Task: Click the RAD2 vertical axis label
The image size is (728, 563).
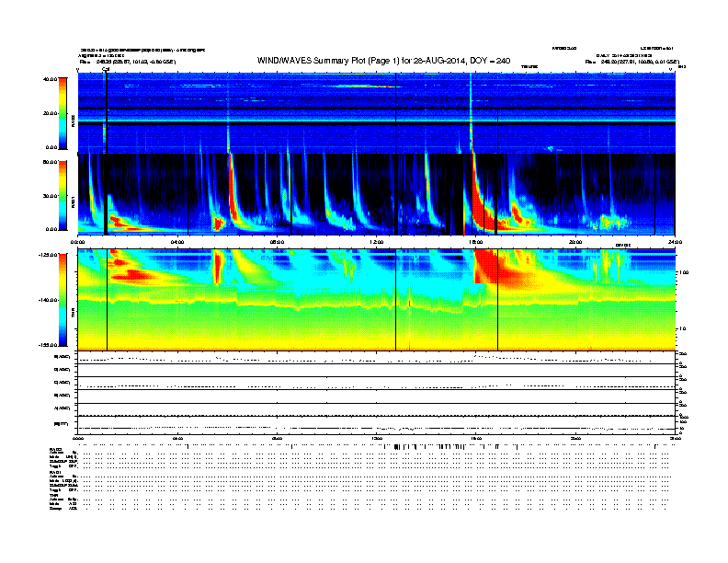Action: tap(73, 121)
